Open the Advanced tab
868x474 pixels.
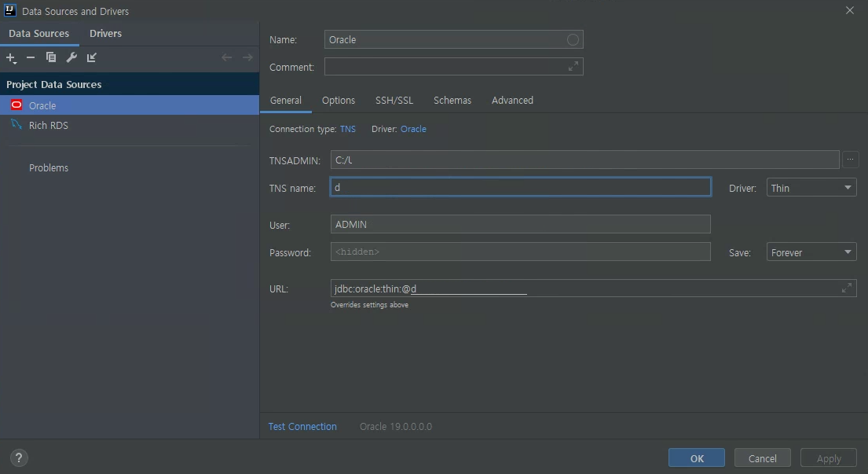[512, 101]
